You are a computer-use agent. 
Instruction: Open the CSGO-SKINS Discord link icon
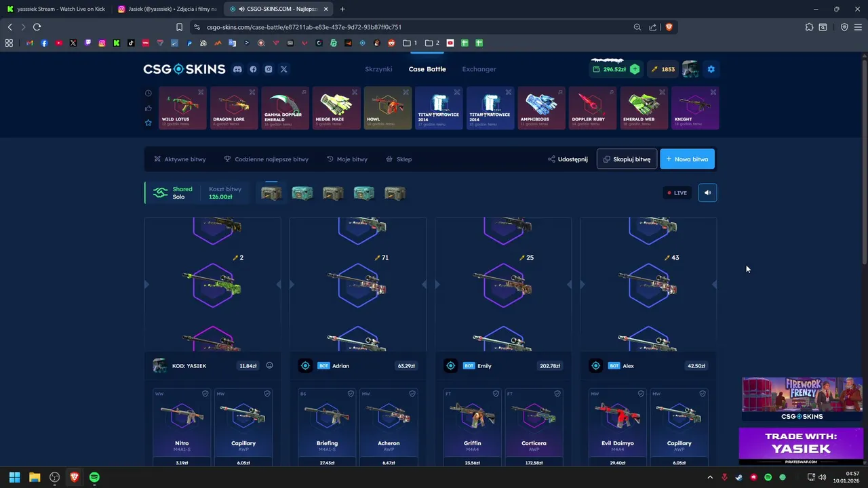click(237, 69)
